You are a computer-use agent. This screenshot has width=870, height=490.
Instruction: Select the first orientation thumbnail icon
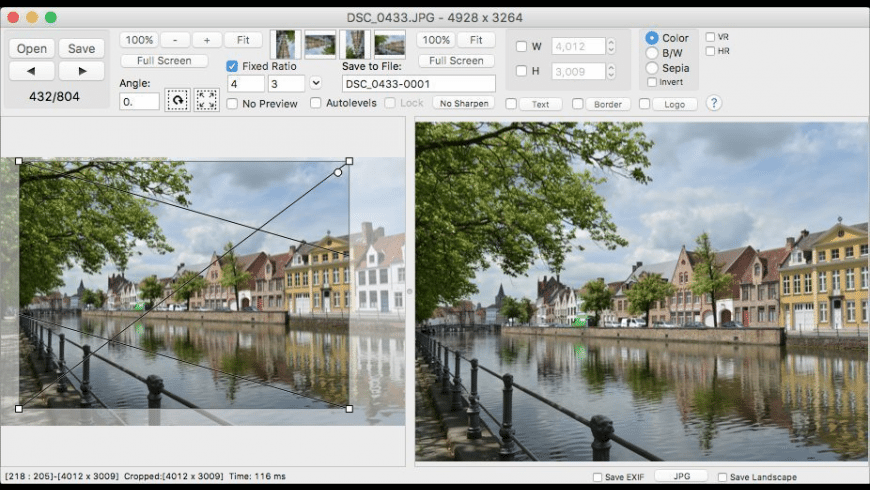tap(286, 45)
